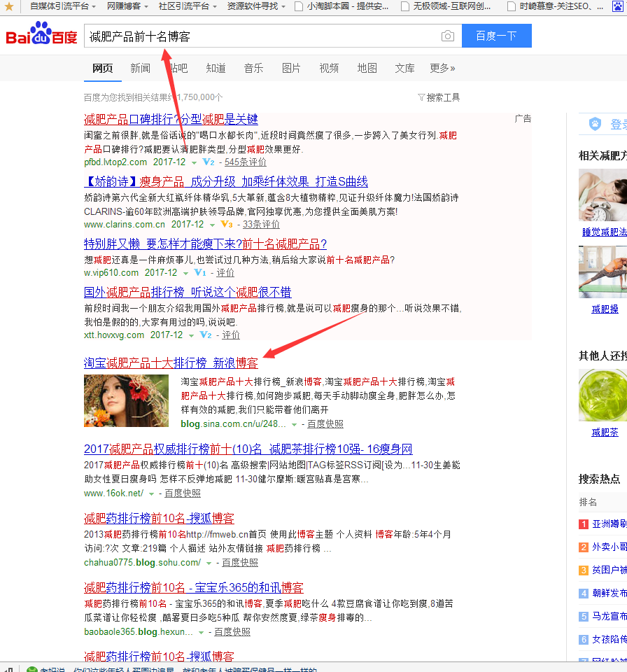The image size is (627, 672).
Task: Expand the 资源软件寻找 bookmark folder
Action: 256,6
